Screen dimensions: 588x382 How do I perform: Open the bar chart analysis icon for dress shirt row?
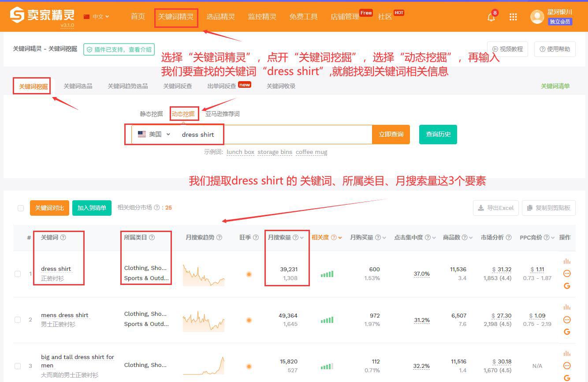[567, 262]
